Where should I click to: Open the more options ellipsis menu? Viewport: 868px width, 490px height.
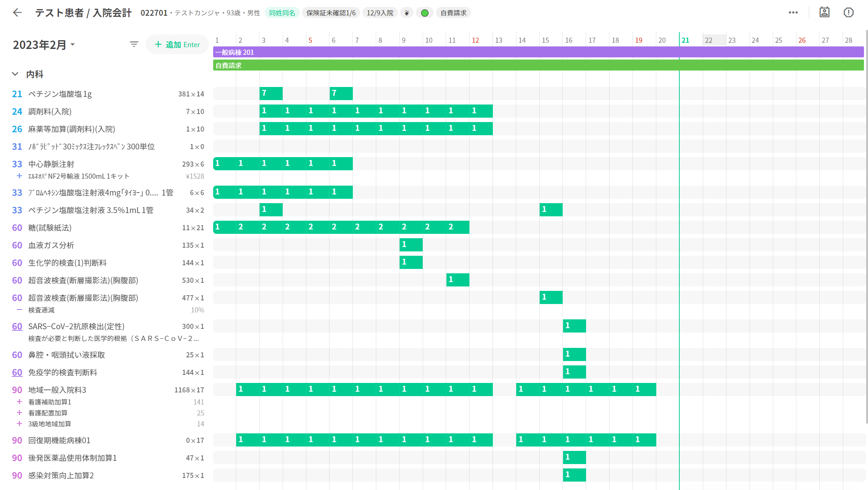click(x=793, y=12)
